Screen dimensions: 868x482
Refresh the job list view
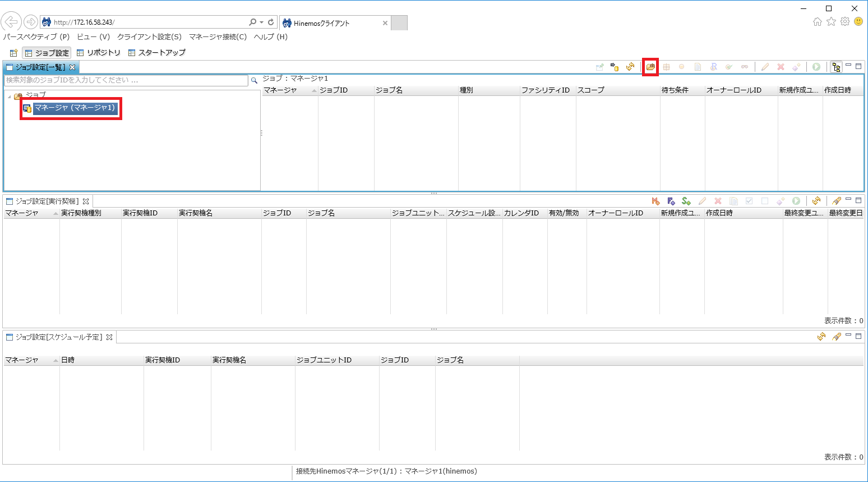[630, 67]
